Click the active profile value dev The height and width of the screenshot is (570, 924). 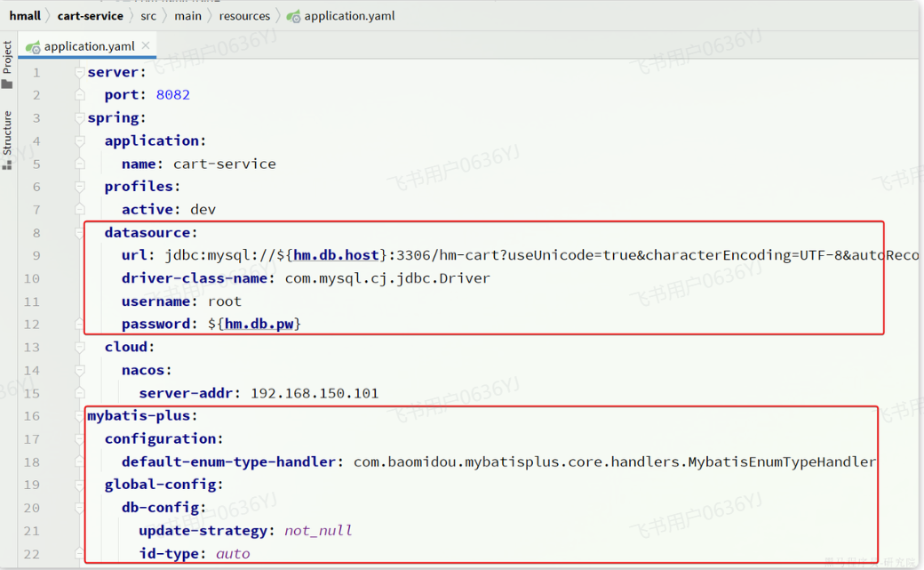point(203,210)
